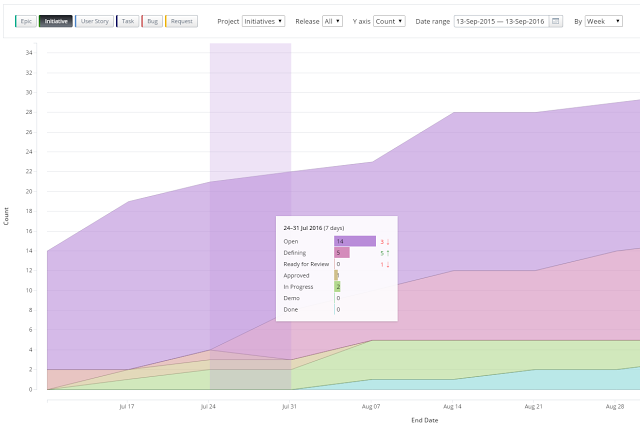This screenshot has width=640, height=426.
Task: Toggle the Initiative entity type filter
Action: click(56, 21)
